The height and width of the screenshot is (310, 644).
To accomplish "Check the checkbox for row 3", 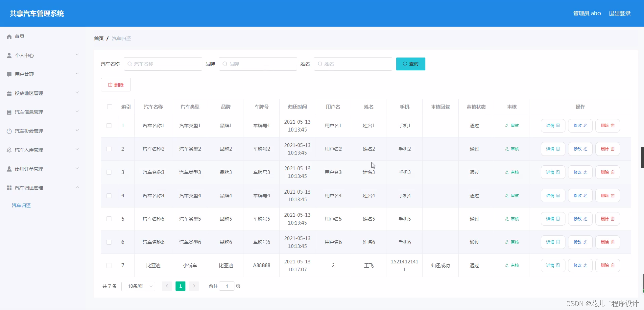I will [x=109, y=172].
